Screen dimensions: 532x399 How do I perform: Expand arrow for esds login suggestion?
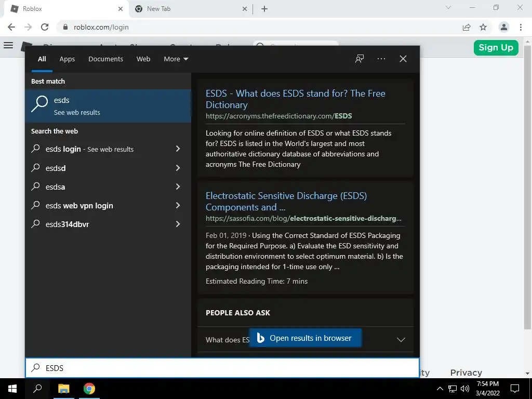(x=178, y=149)
